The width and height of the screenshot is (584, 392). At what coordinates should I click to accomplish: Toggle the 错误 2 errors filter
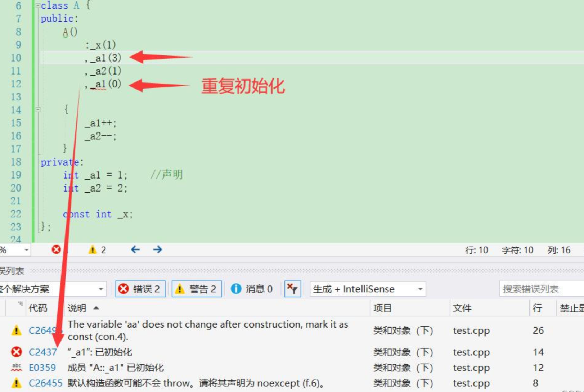click(140, 289)
